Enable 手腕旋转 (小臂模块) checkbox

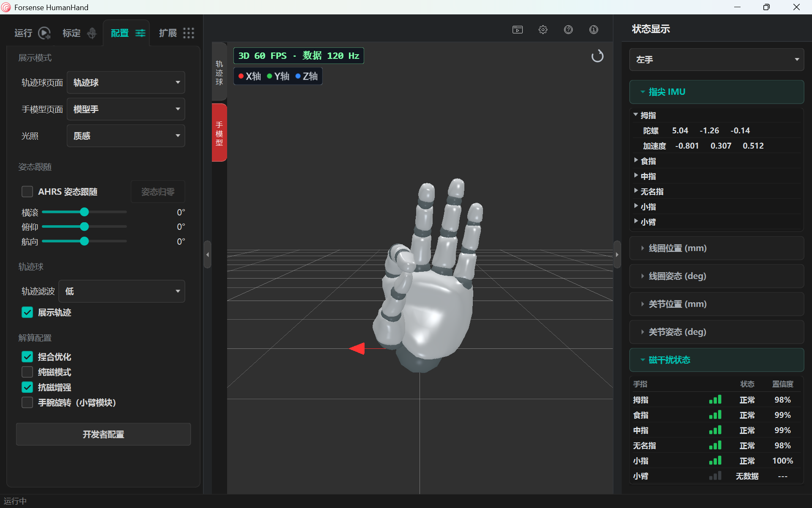(27, 403)
